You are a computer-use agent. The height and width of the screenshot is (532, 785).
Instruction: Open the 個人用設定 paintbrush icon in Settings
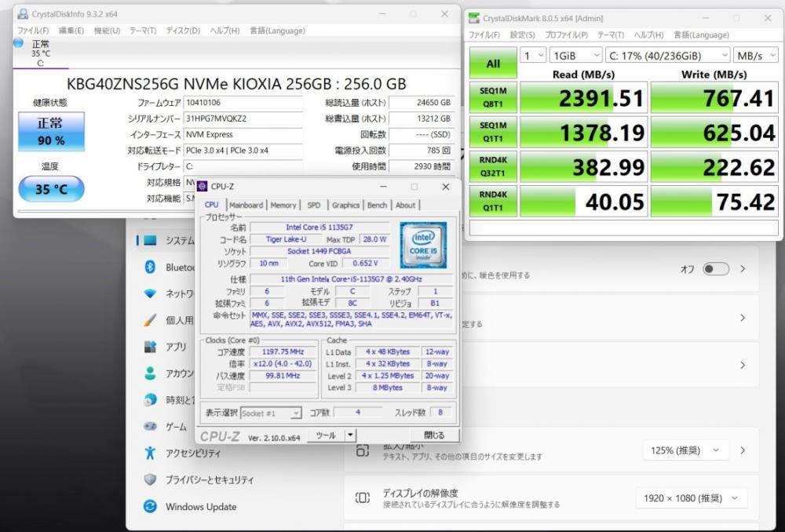[x=150, y=320]
